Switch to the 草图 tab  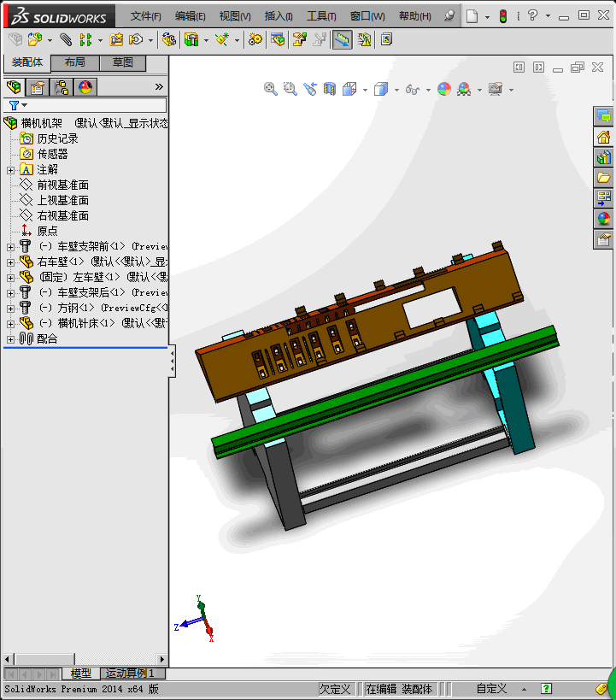pyautogui.click(x=123, y=62)
